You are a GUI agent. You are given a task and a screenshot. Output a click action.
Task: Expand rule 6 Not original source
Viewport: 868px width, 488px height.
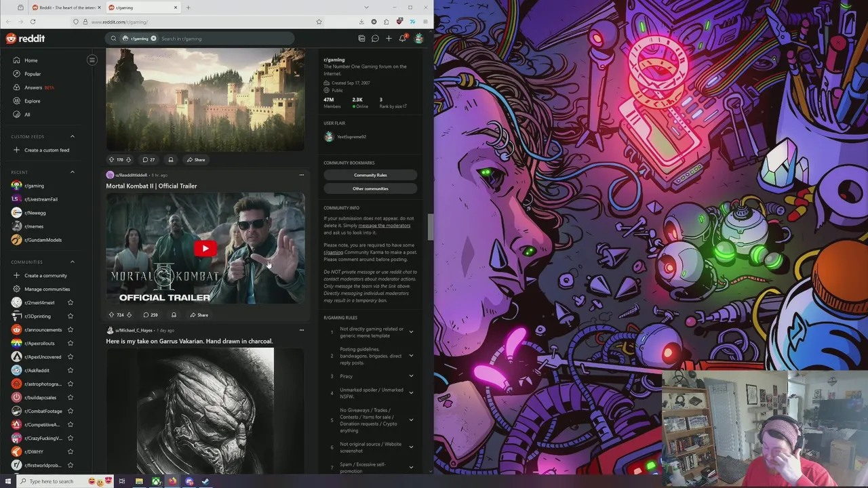click(411, 447)
